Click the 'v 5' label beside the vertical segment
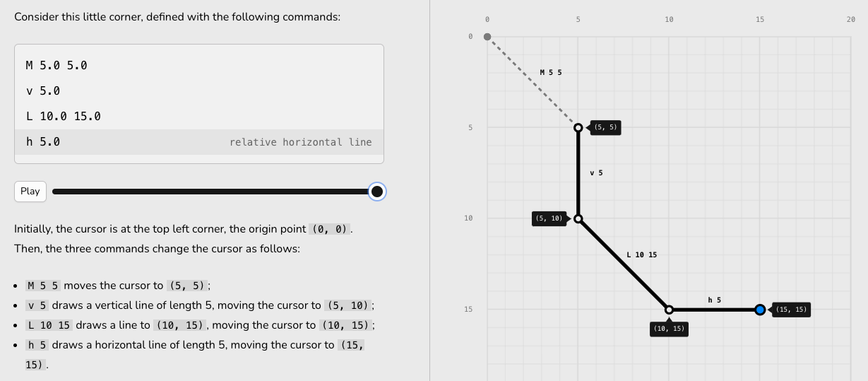Screen dimensions: 868x381 point(596,172)
